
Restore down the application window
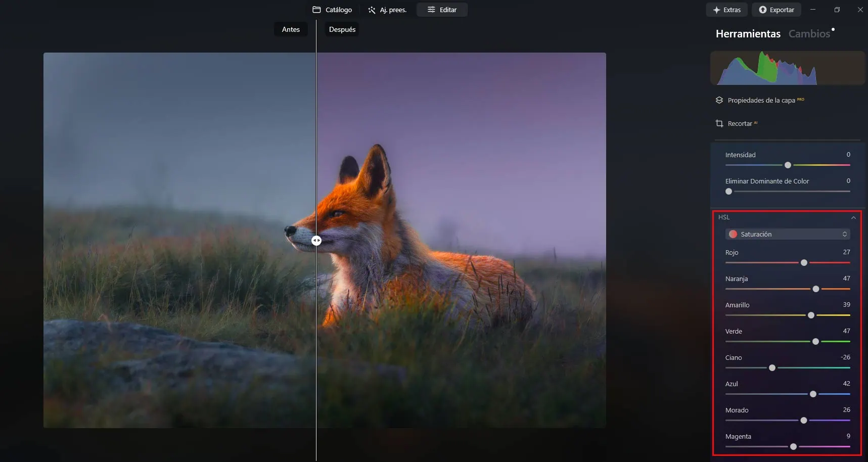[837, 10]
